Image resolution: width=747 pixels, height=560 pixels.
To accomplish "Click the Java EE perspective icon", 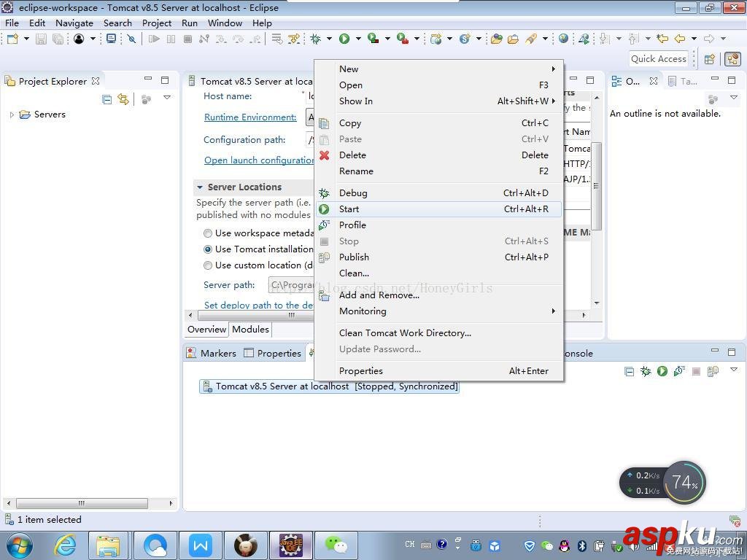I will pyautogui.click(x=732, y=59).
